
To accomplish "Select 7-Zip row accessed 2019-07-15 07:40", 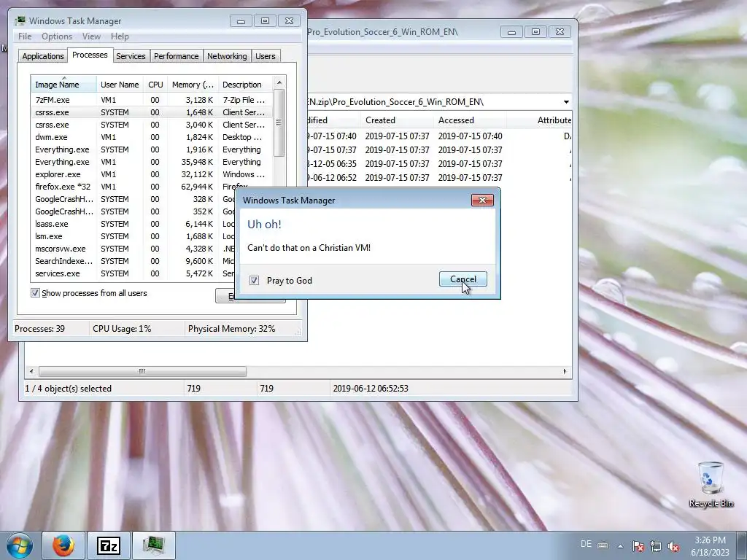I will (440, 136).
